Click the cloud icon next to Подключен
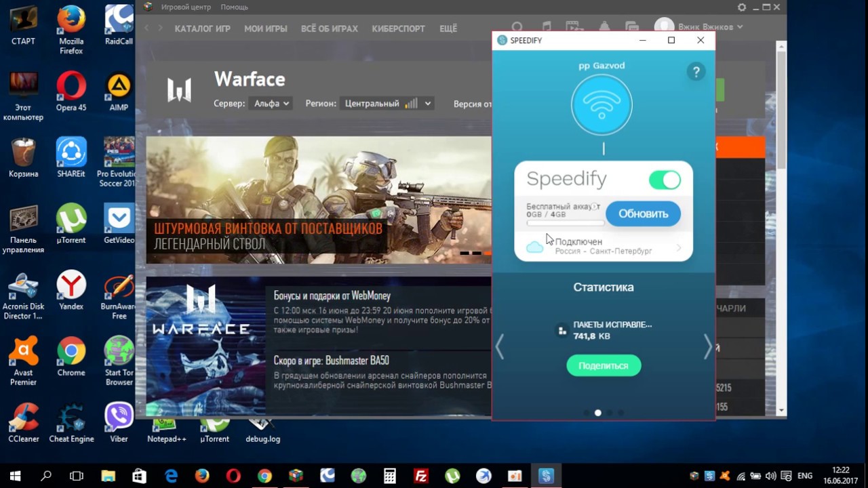The image size is (868, 488). point(535,247)
